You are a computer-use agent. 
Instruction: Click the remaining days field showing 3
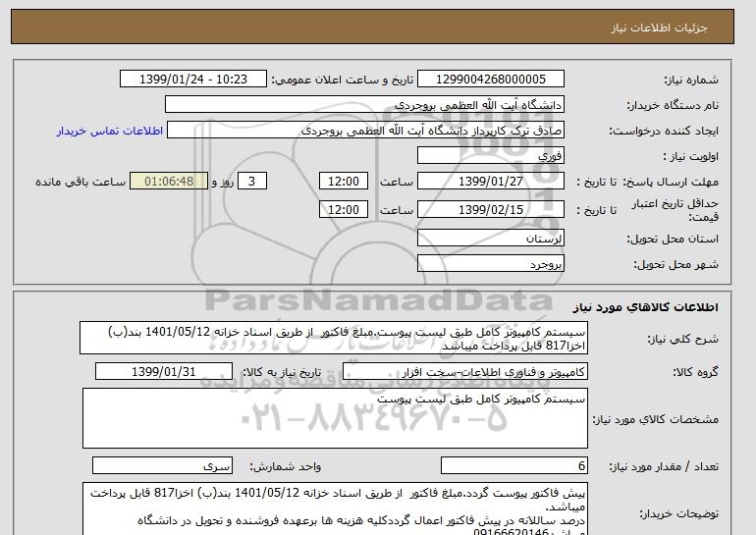coord(251,182)
